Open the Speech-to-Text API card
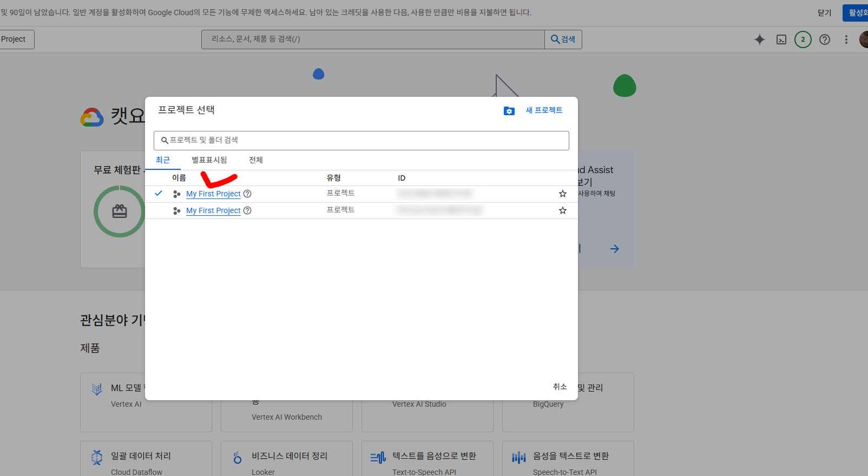 (568, 460)
